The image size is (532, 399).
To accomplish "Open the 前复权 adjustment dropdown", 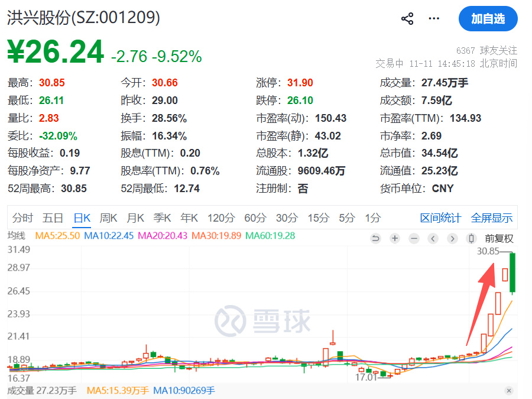I will 499,239.
